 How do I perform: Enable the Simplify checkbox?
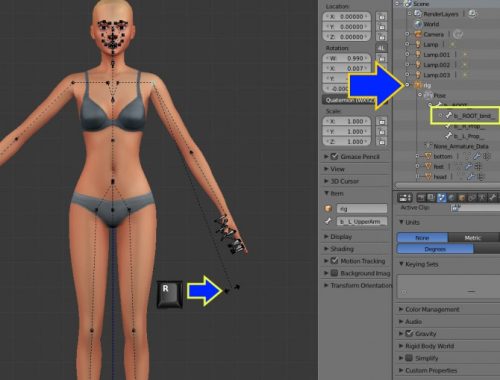click(409, 358)
